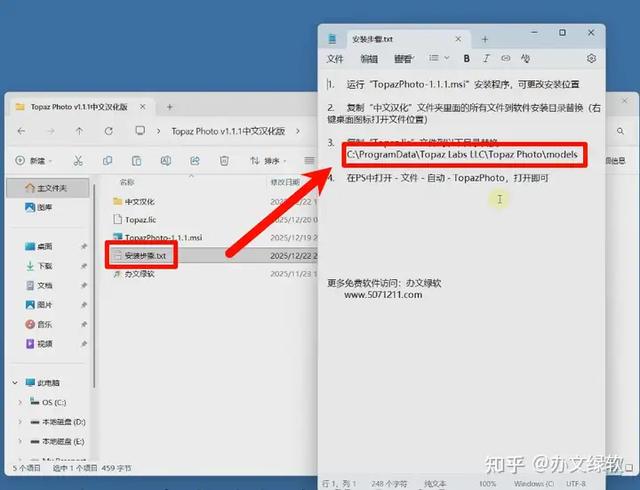Open 桌面 in the sidebar
Screen dimensions: 640x490
pyautogui.click(x=40, y=247)
